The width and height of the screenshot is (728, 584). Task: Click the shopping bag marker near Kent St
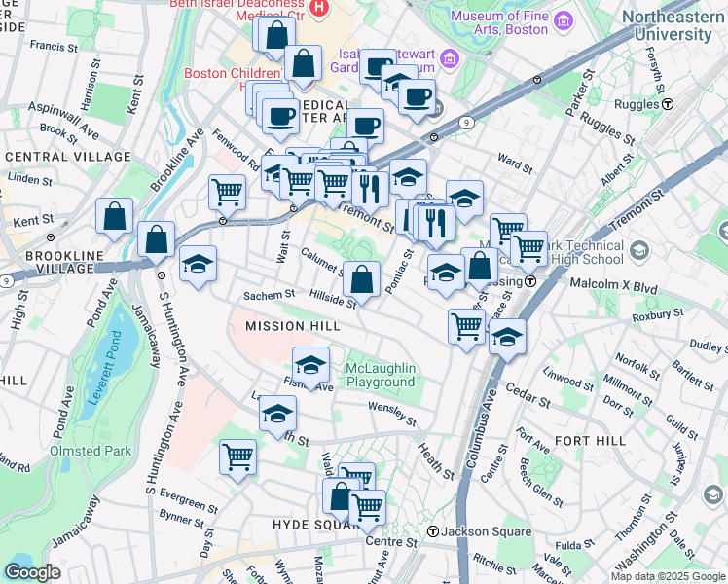(114, 217)
